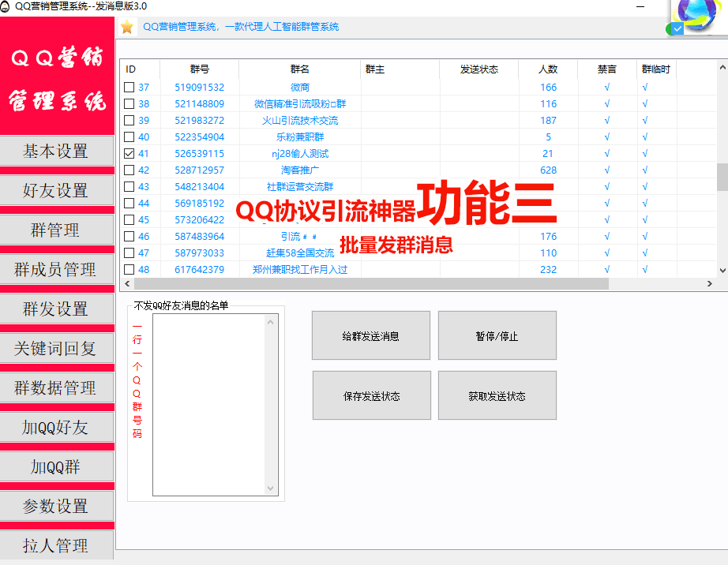Click the gold star icon in header
The height and width of the screenshot is (565, 728).
click(127, 27)
